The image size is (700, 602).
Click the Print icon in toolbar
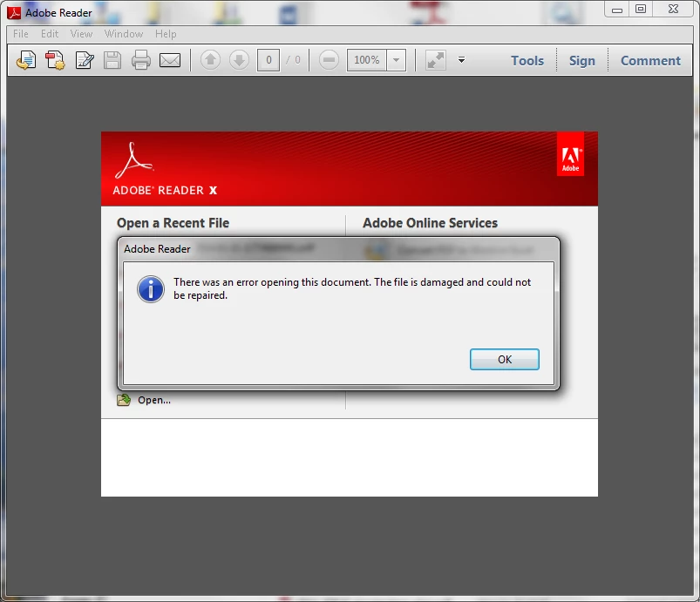[141, 60]
